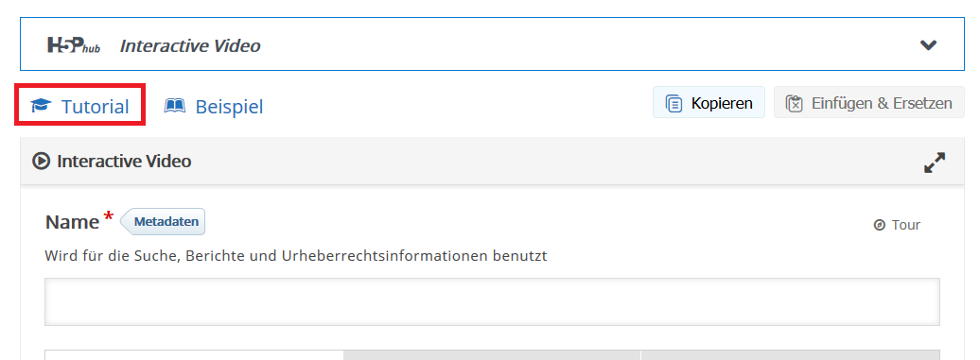Click the copy pages icon in Kopieren

(674, 103)
